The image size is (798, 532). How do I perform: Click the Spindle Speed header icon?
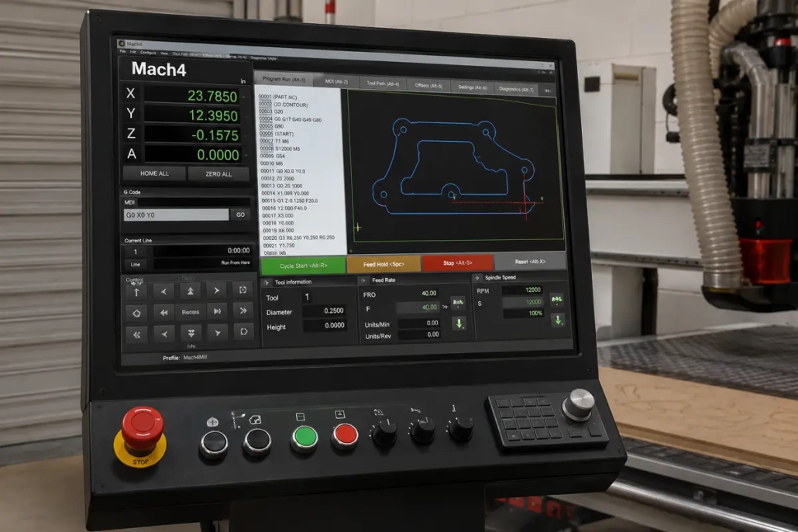click(477, 278)
